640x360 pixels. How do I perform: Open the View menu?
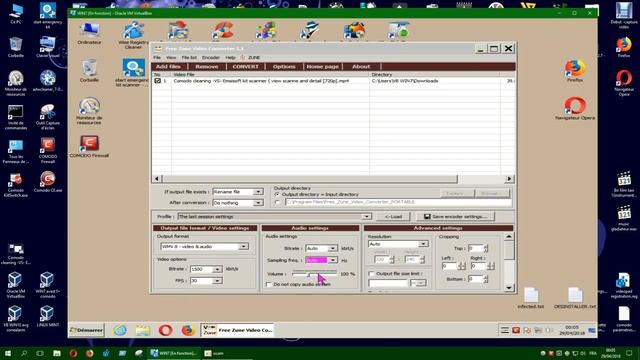click(171, 58)
